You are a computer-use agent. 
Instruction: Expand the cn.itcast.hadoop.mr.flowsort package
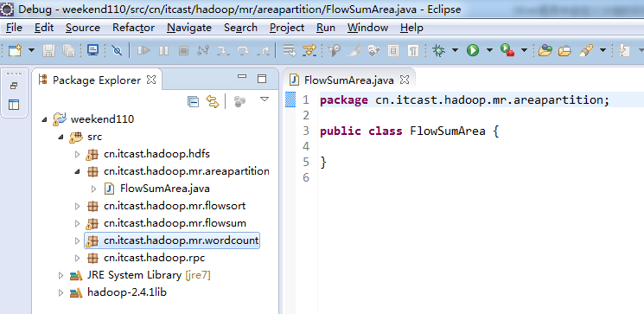pos(77,206)
